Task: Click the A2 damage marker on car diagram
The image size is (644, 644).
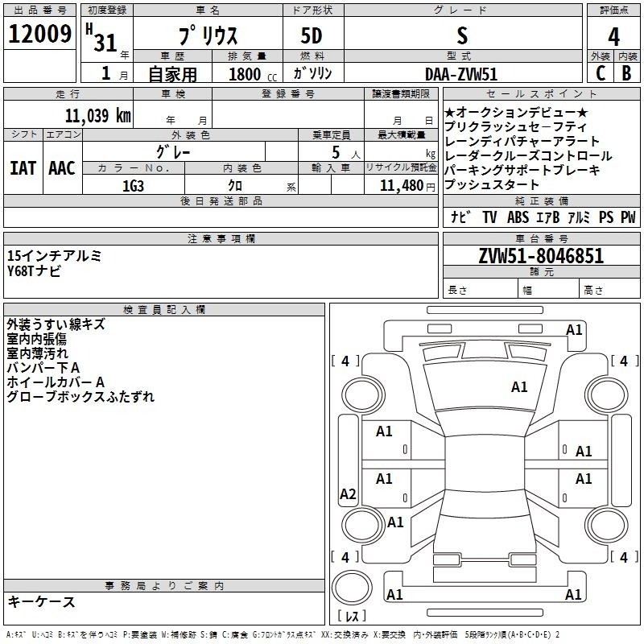Action: (348, 494)
